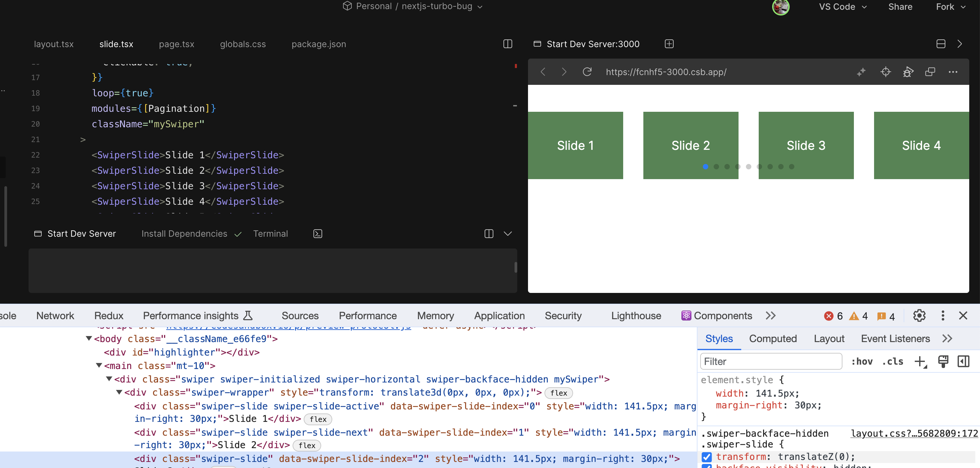Collapse the swiper-wrapper div in the Elements tree
The width and height of the screenshot is (980, 468).
[x=120, y=393]
